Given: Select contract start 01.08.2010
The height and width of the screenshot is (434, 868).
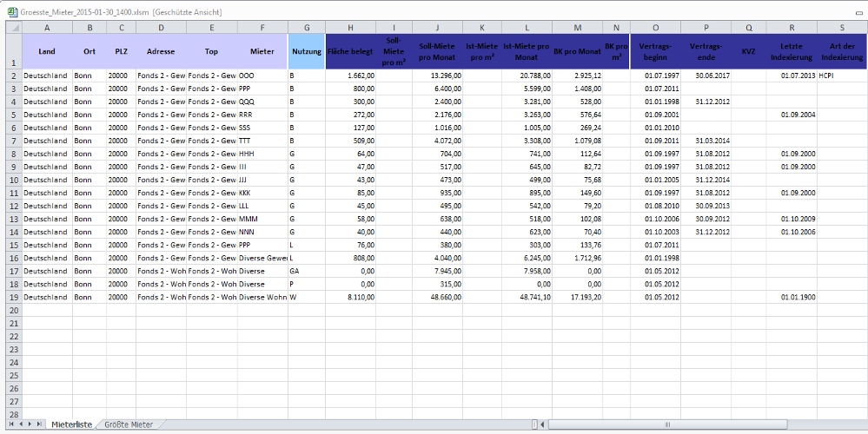Looking at the screenshot, I should tap(655, 206).
